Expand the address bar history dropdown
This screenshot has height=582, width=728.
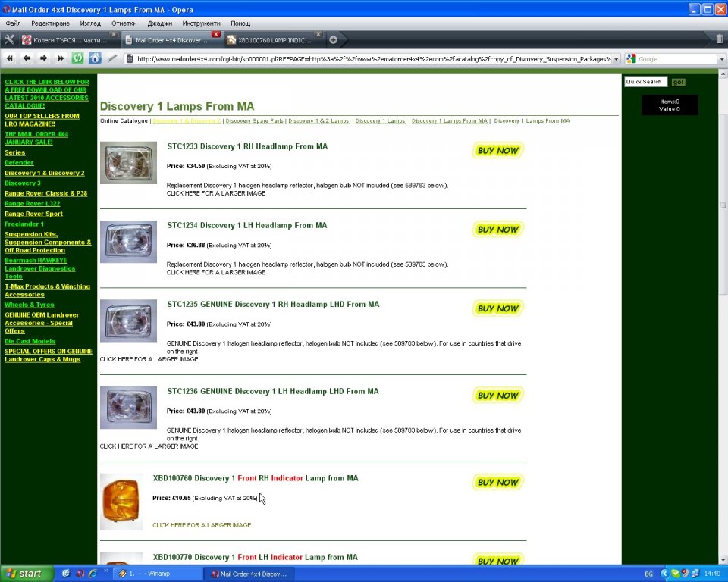click(616, 59)
